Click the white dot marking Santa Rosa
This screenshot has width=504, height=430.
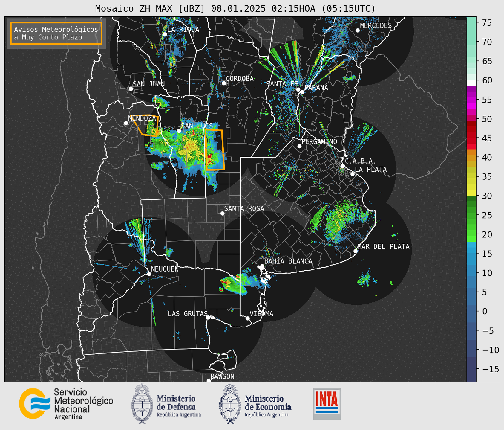(222, 213)
